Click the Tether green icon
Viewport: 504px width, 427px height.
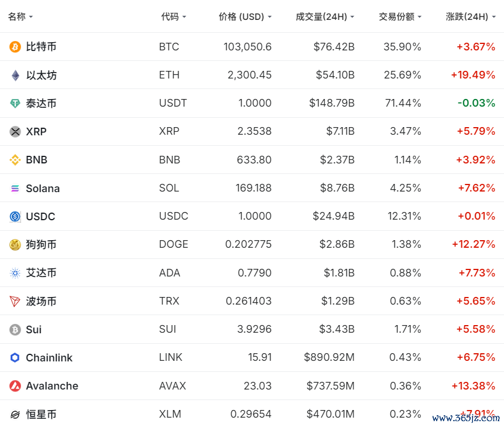pos(15,104)
